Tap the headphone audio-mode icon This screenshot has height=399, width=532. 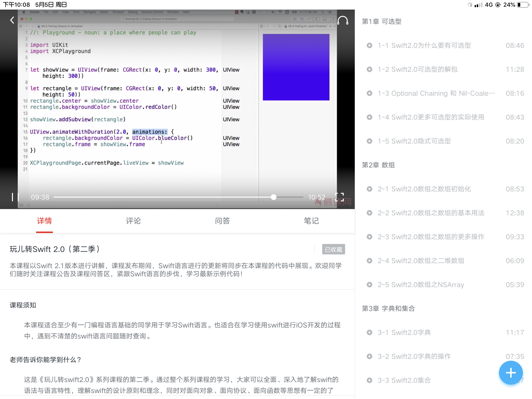pos(343,21)
